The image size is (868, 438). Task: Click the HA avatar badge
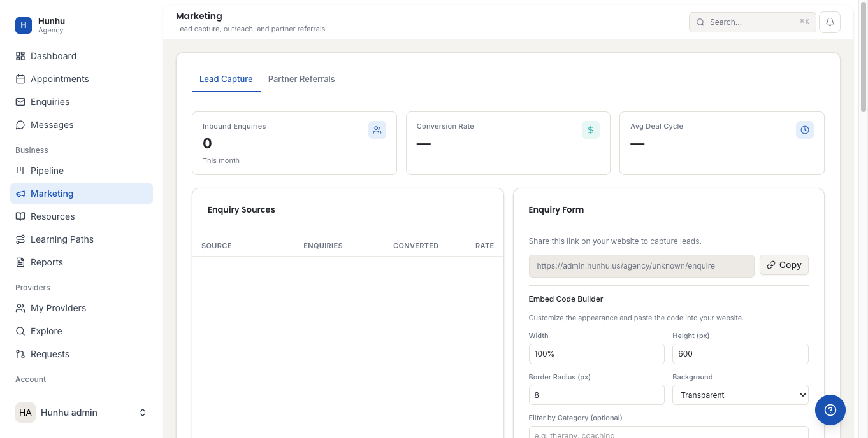pyautogui.click(x=25, y=413)
